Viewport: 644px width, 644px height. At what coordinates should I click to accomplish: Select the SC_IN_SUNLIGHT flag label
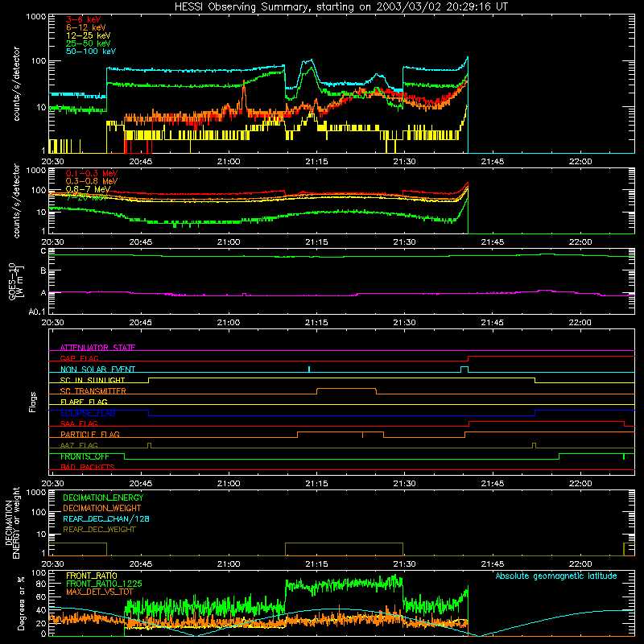(93, 380)
